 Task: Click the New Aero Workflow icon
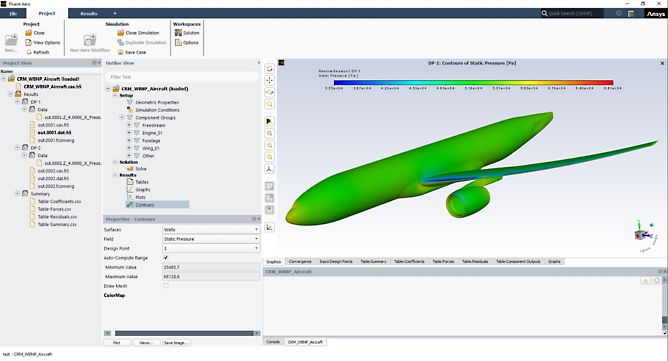(x=90, y=40)
